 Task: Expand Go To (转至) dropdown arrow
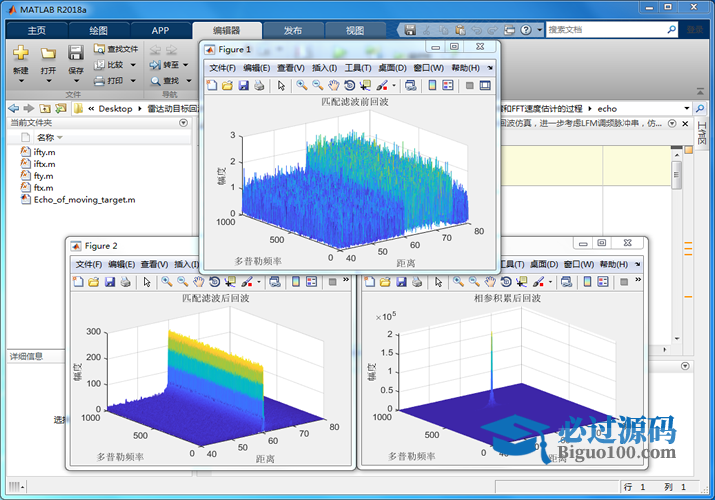pos(186,65)
